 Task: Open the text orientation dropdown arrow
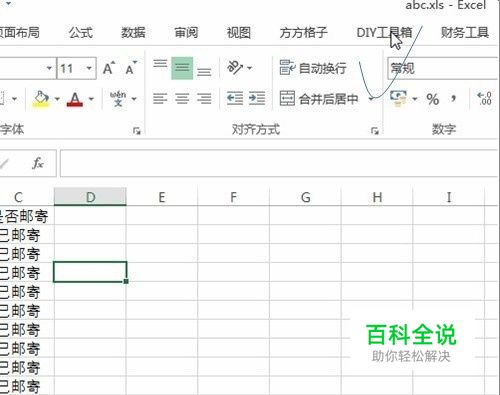pyautogui.click(x=250, y=68)
